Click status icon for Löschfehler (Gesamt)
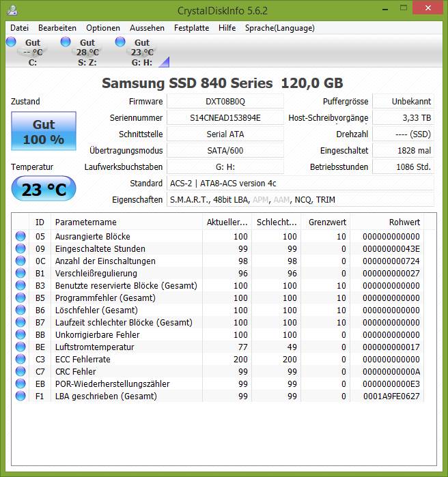Viewport: 448px width, 477px height. 20,310
